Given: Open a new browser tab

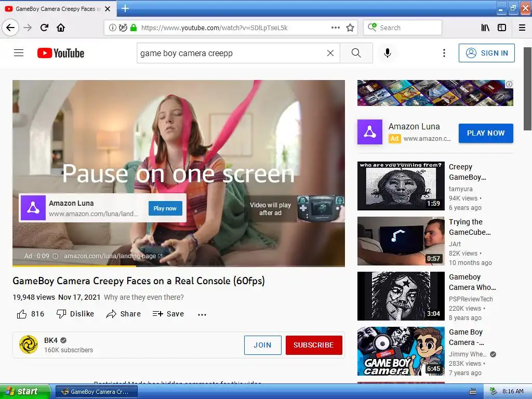Looking at the screenshot, I should 125,8.
